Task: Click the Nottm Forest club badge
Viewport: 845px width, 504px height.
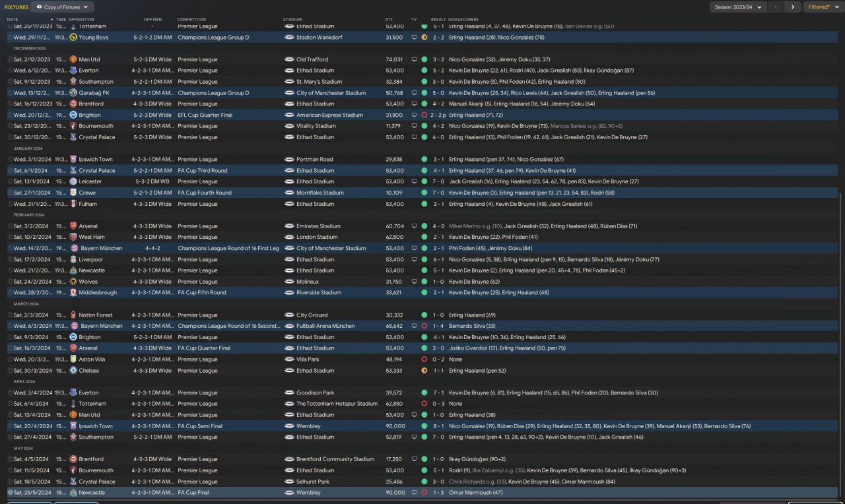Action: coord(73,315)
